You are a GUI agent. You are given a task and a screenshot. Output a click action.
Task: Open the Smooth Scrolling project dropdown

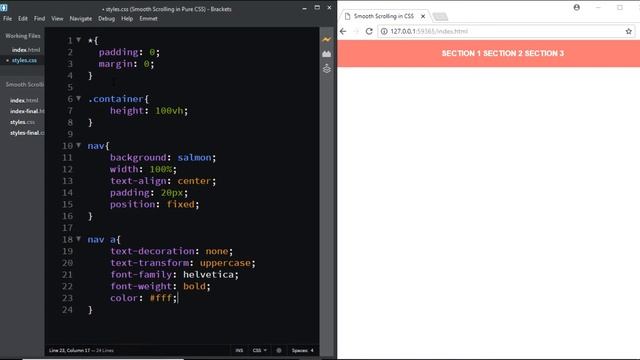coord(24,84)
